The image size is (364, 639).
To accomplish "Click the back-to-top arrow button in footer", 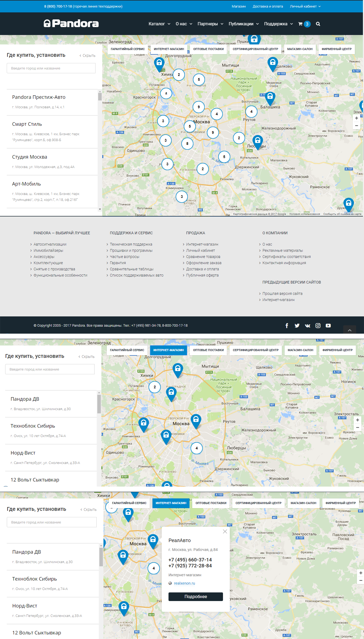I will [350, 330].
